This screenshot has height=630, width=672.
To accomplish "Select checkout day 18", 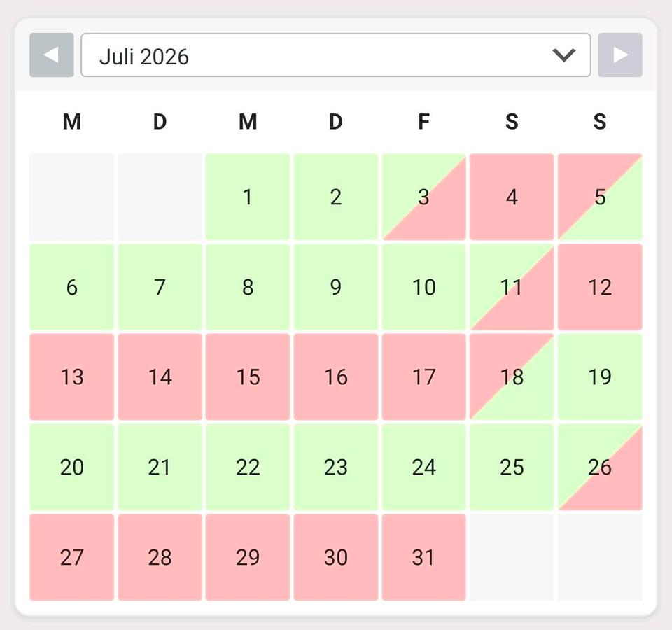I will 512,377.
